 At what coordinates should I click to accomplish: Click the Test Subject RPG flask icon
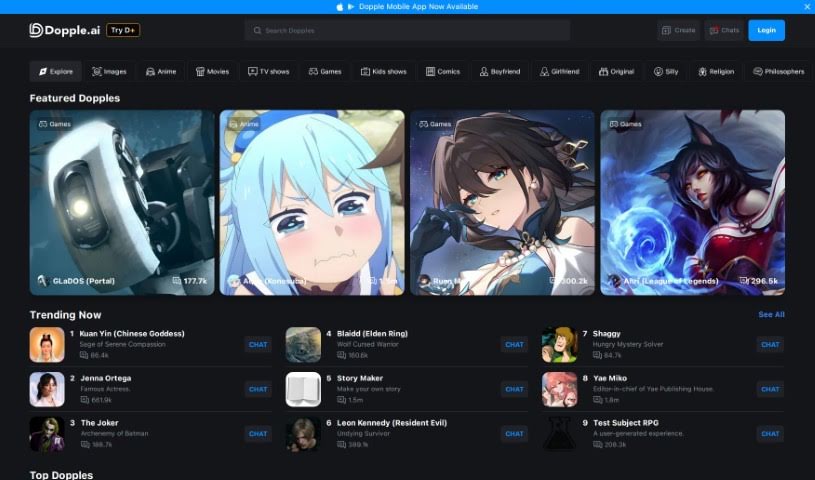tap(559, 434)
